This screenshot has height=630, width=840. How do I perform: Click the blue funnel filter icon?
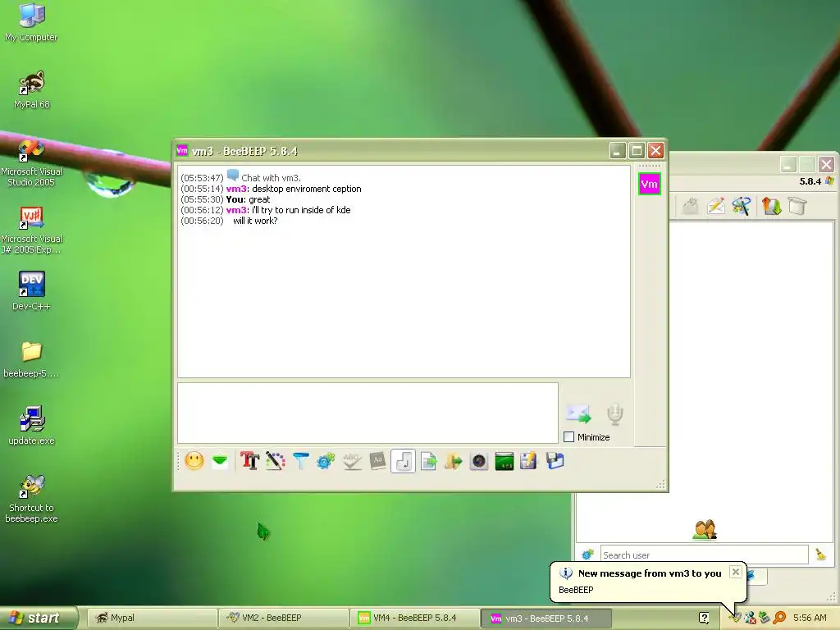pyautogui.click(x=301, y=461)
